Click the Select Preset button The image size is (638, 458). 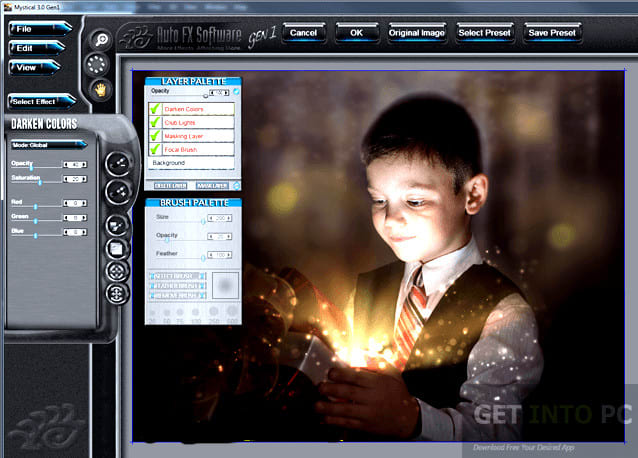point(485,33)
